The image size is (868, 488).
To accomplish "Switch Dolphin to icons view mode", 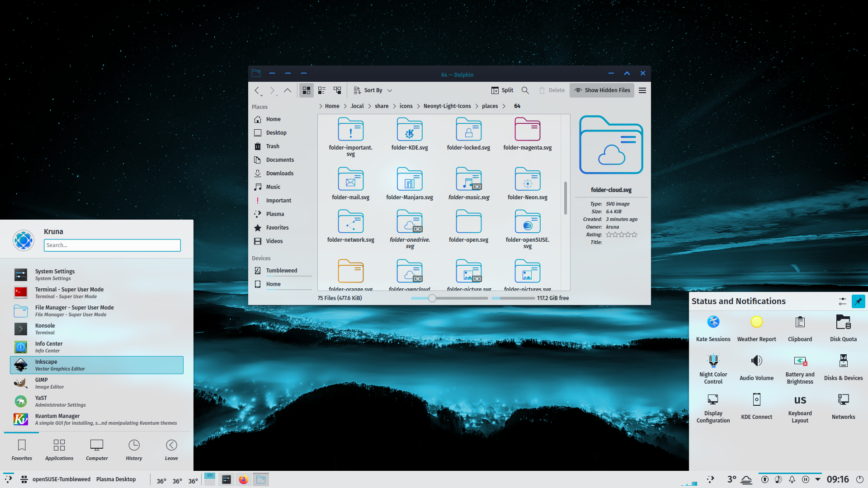I will tap(307, 90).
